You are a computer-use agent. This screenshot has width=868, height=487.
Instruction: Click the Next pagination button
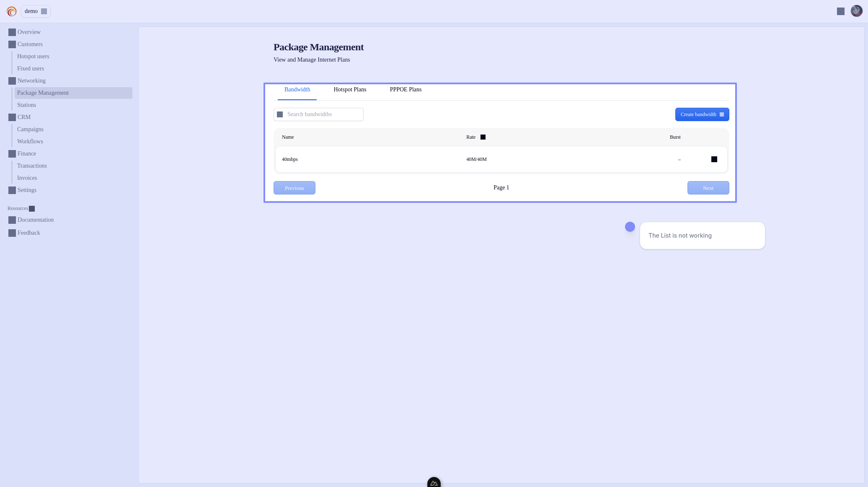[708, 188]
